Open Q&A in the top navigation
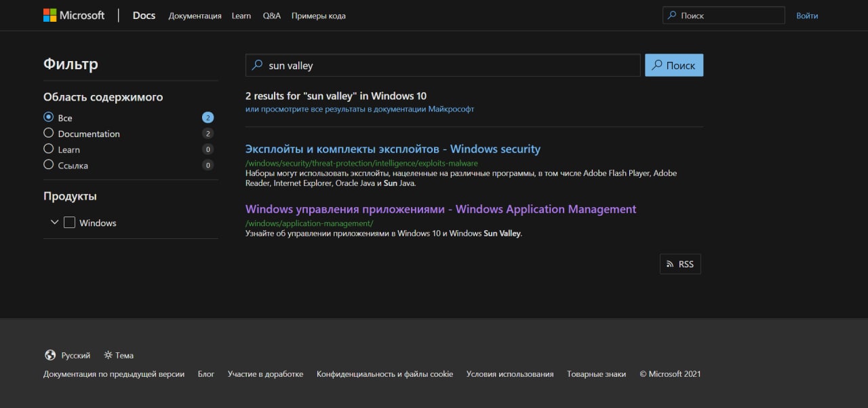This screenshot has height=408, width=868. coord(271,16)
